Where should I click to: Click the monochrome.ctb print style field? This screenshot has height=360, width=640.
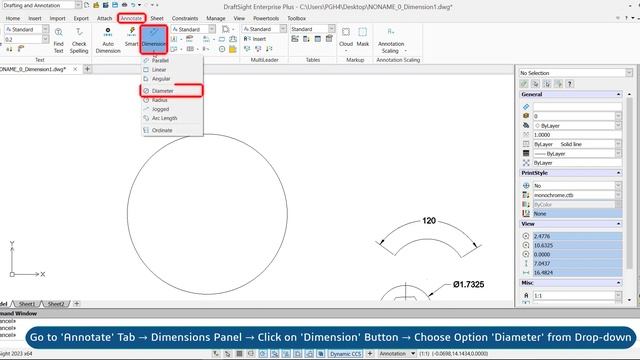coord(577,195)
